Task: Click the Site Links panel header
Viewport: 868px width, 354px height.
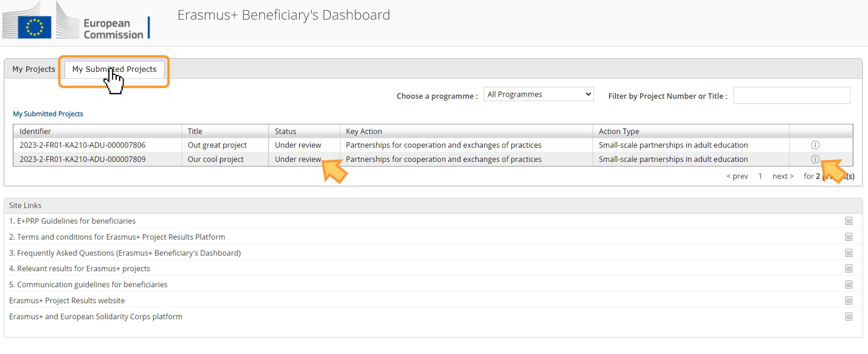Action: click(x=433, y=206)
